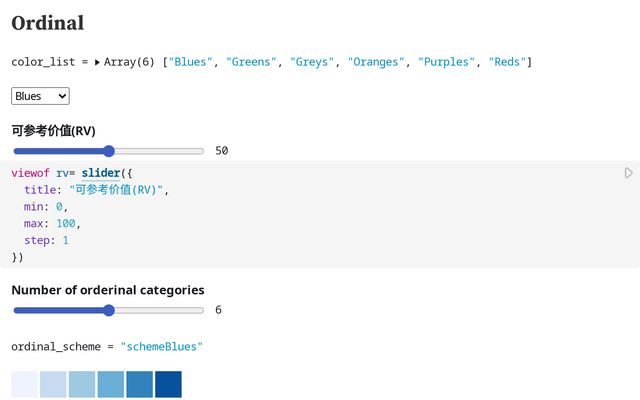The width and height of the screenshot is (640, 400).
Task: Click the "Reds" array item
Action: click(x=507, y=62)
